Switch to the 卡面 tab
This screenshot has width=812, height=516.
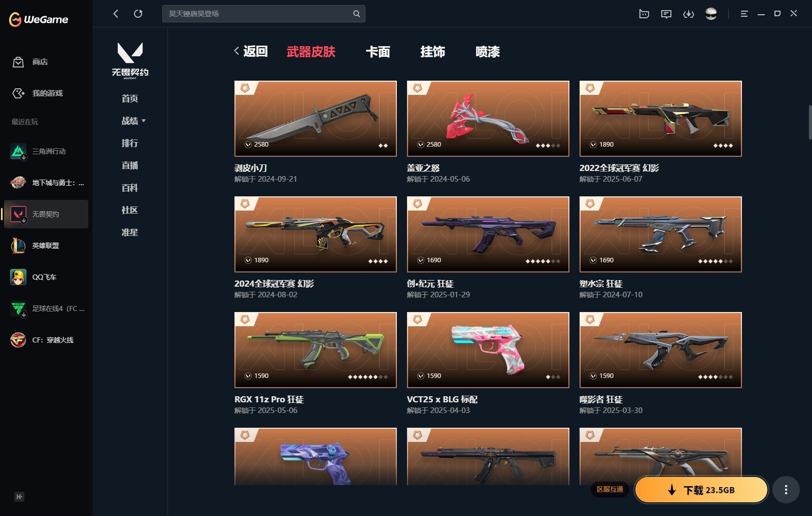(378, 52)
